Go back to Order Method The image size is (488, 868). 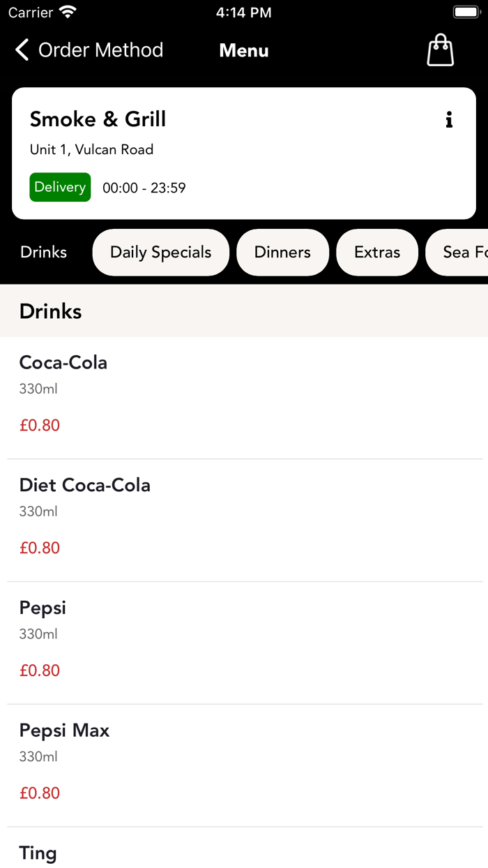(100, 50)
